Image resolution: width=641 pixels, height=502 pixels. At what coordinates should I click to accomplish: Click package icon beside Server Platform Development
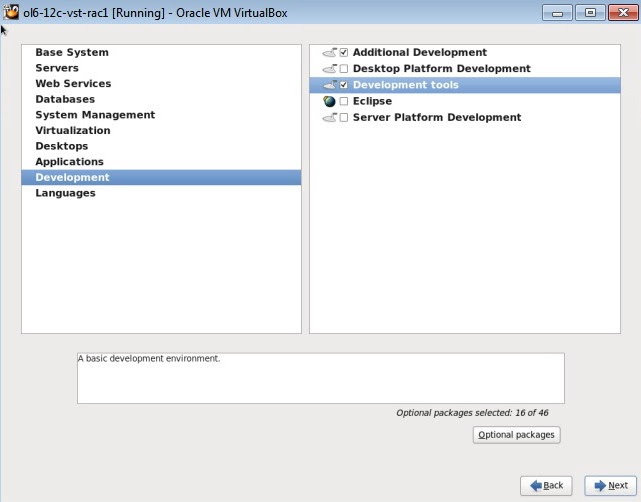pos(329,118)
